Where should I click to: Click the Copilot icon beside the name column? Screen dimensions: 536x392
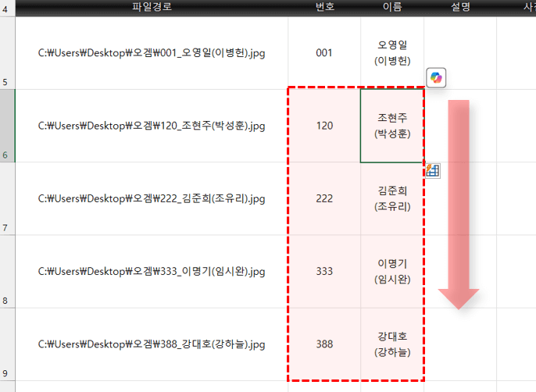click(x=436, y=77)
